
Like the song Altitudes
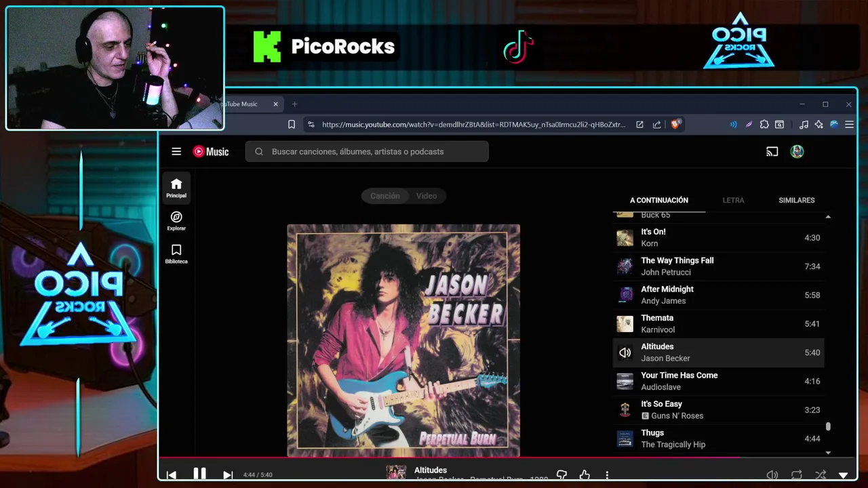pos(585,475)
